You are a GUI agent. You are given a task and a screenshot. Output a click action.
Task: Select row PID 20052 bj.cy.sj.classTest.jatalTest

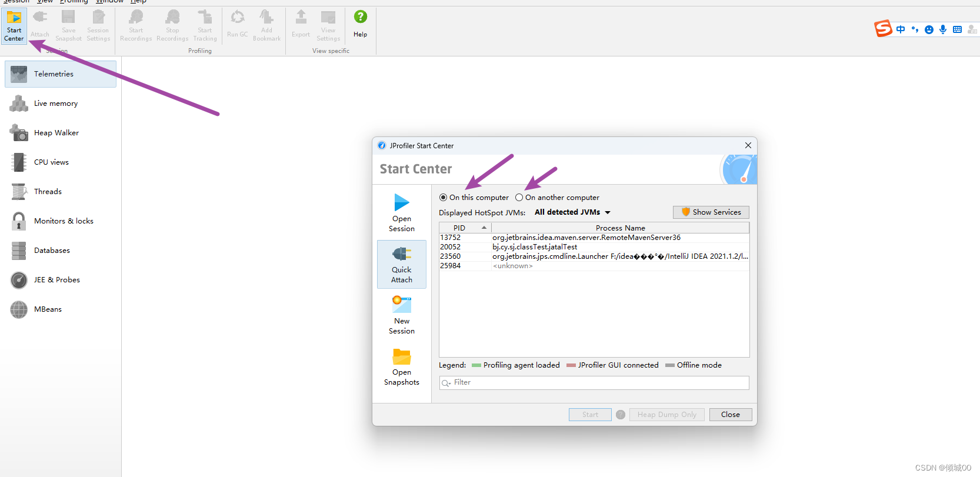point(594,247)
